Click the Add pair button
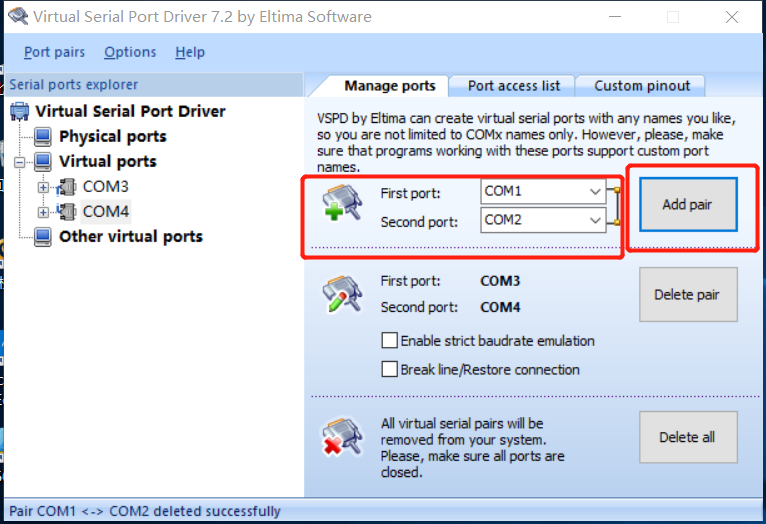Screen dimensions: 766x524 click(688, 205)
